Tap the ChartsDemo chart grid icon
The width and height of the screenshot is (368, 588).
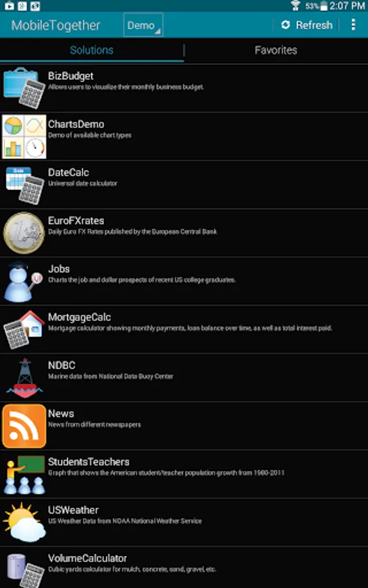[24, 137]
